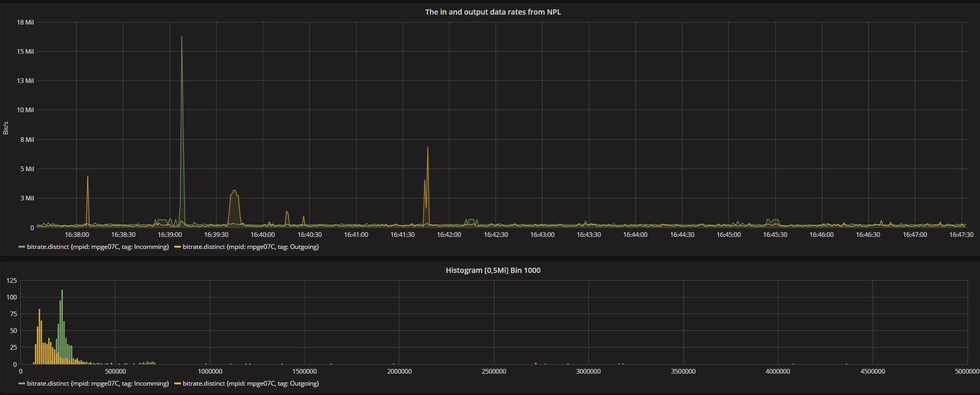
Task: Click the '8 Mil' Y-axis value
Action: point(27,140)
